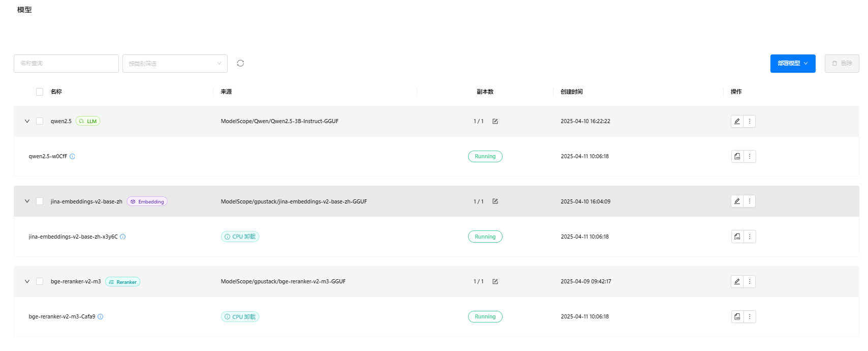
Task: Select the bge-reranker-v2-m3 row checkbox
Action: pyautogui.click(x=40, y=281)
